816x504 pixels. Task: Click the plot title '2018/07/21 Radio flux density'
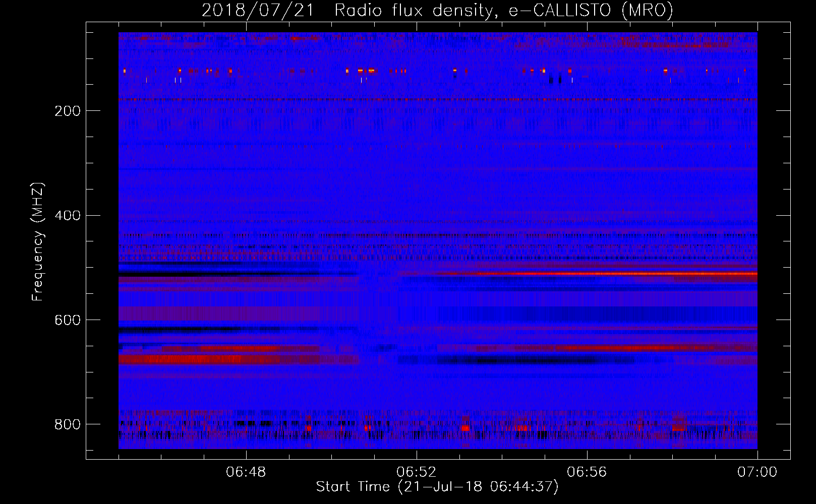[x=437, y=10]
